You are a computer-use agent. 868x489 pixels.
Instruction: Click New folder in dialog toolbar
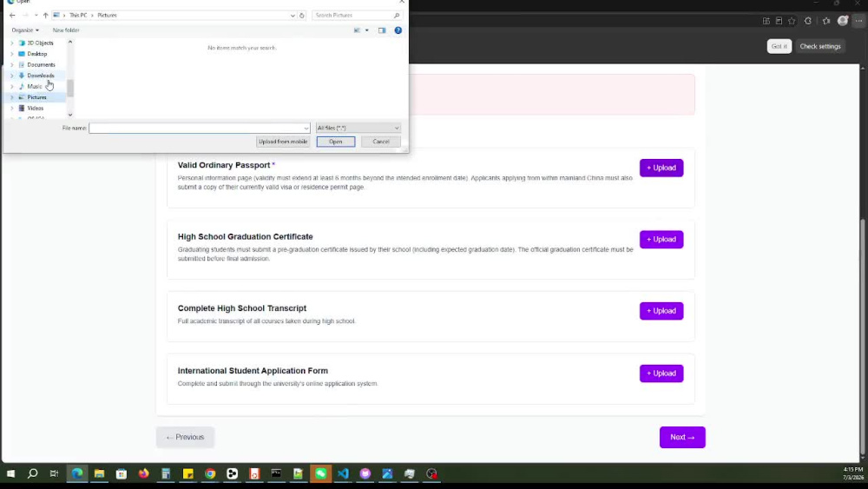66,30
